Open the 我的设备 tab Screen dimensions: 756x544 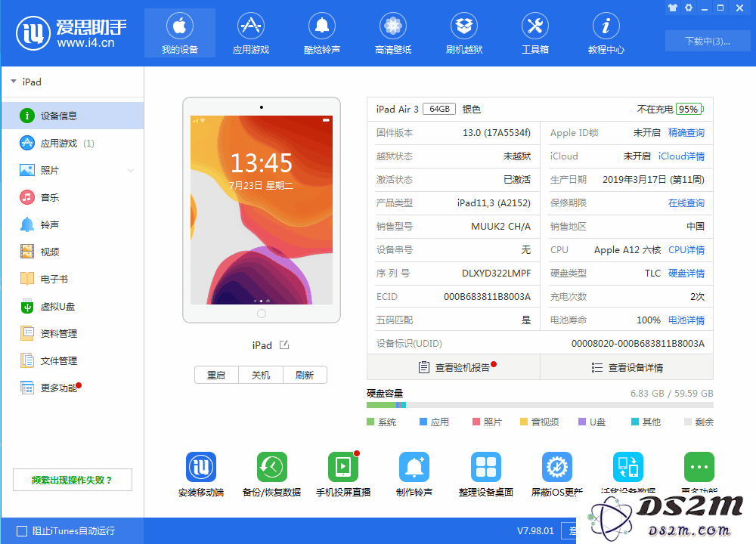(x=180, y=32)
